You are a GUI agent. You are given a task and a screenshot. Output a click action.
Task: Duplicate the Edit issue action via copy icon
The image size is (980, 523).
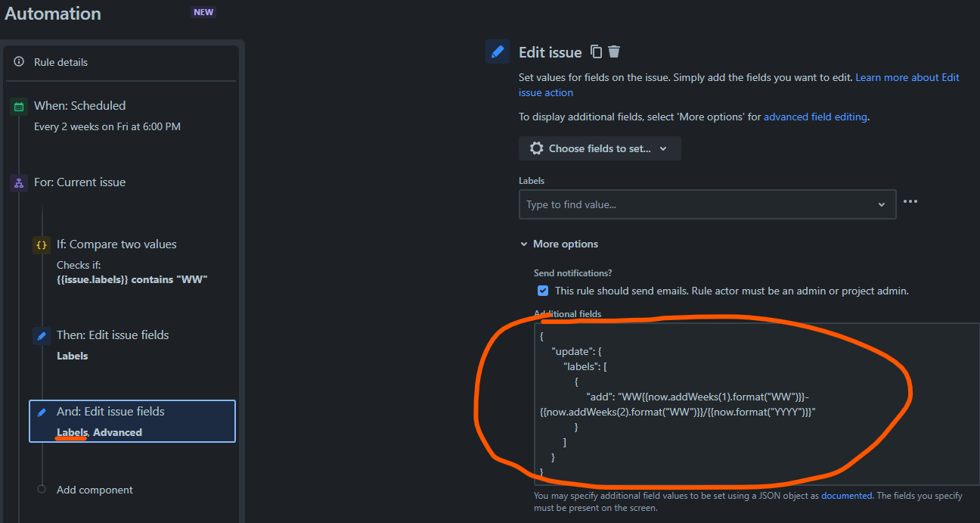coord(596,51)
